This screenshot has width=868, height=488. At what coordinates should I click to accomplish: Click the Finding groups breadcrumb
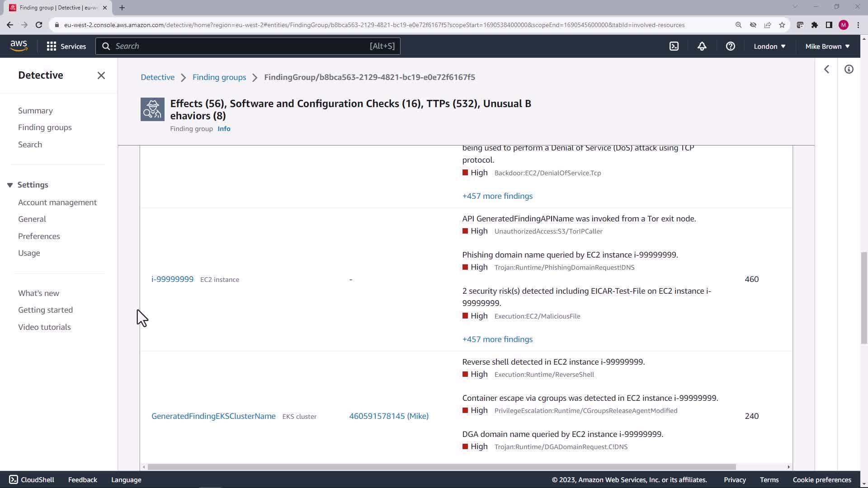[219, 77]
